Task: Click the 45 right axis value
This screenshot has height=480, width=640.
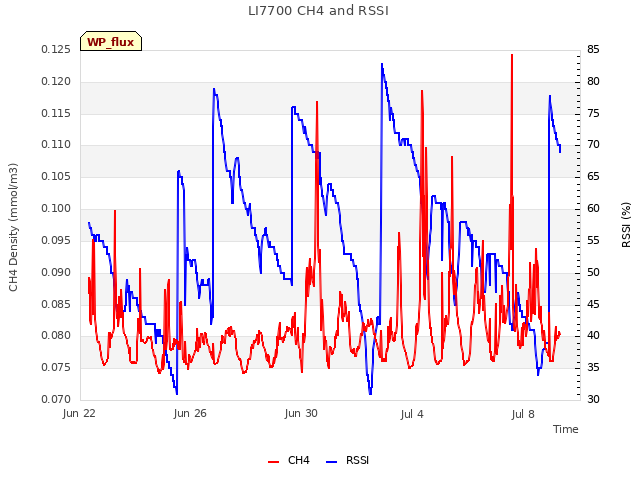Action: point(593,304)
